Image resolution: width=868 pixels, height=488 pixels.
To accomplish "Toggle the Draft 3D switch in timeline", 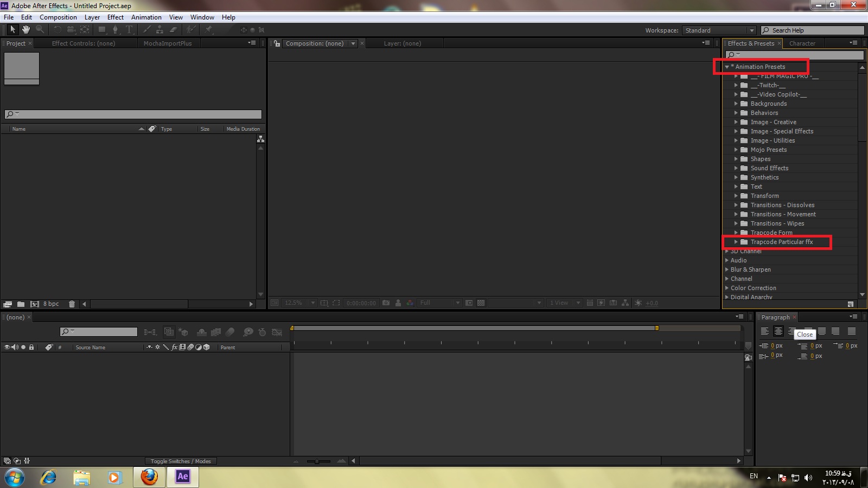I will click(x=183, y=332).
